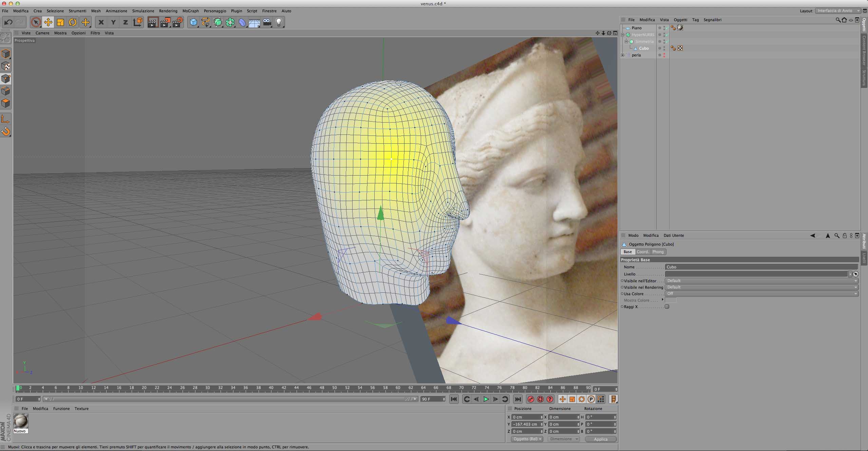Toggle the Raggi X checkbox
The height and width of the screenshot is (451, 868).
(x=667, y=307)
